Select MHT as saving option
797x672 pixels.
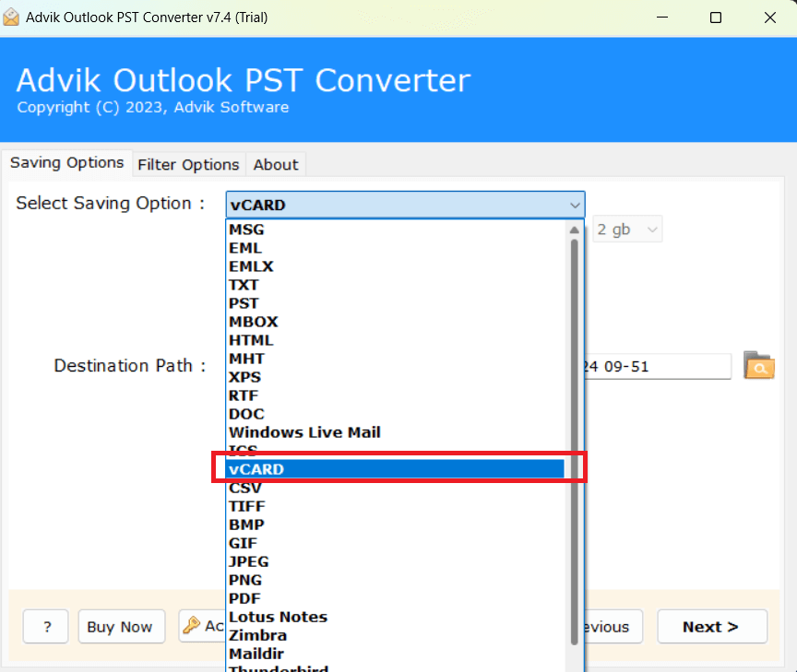tap(396, 359)
